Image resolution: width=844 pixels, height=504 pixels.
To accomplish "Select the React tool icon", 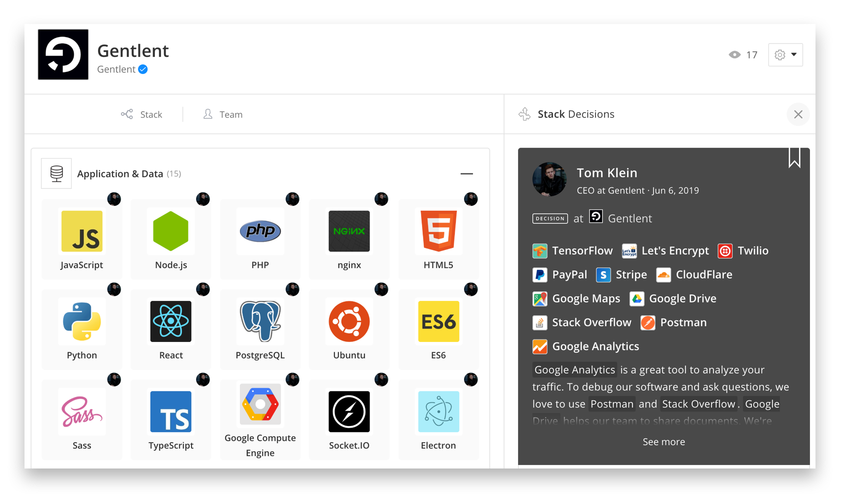I will [170, 321].
